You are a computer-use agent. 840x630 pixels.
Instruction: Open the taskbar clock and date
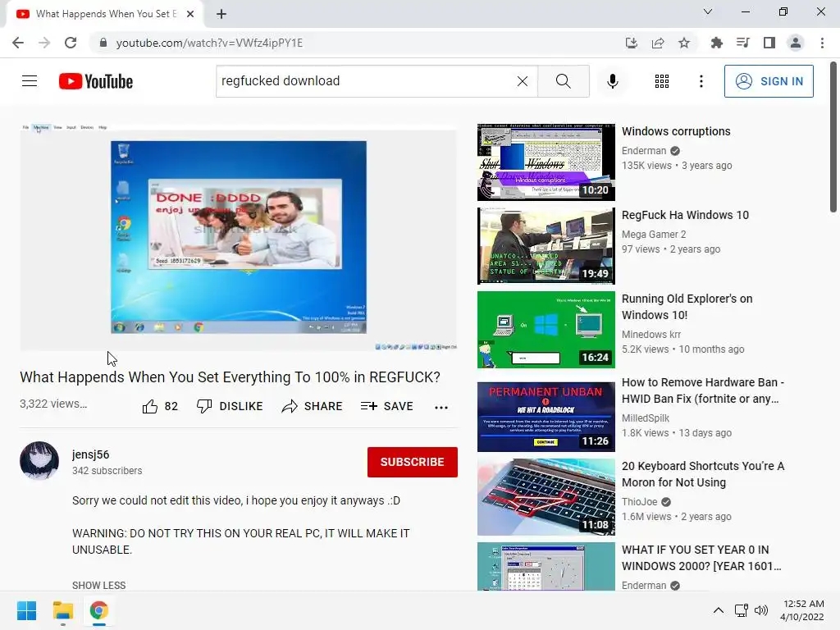coord(802,610)
